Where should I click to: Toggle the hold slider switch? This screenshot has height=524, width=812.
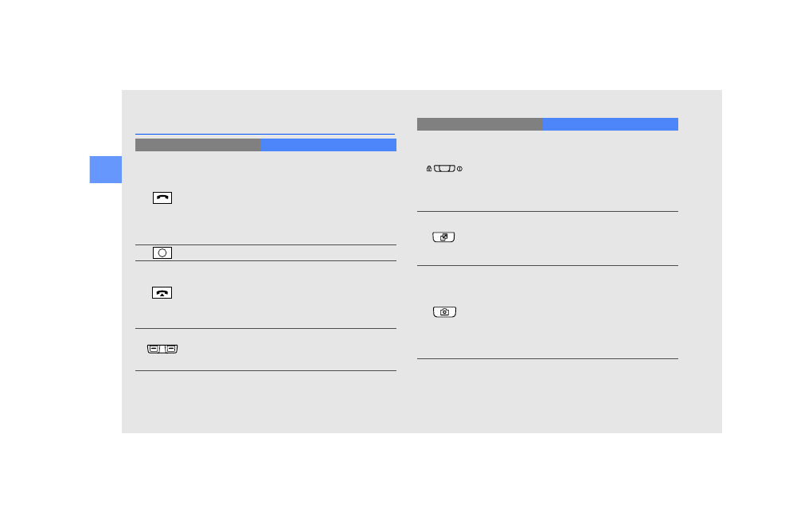click(444, 169)
